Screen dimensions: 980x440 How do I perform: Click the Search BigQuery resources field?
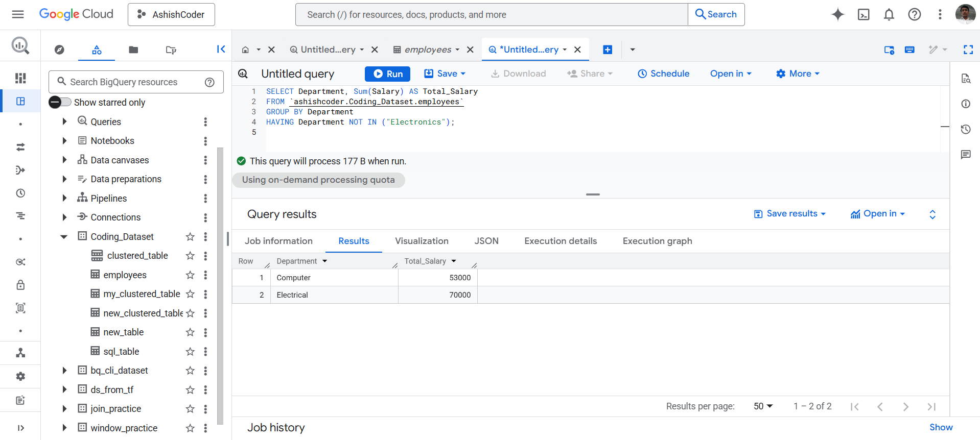[136, 82]
